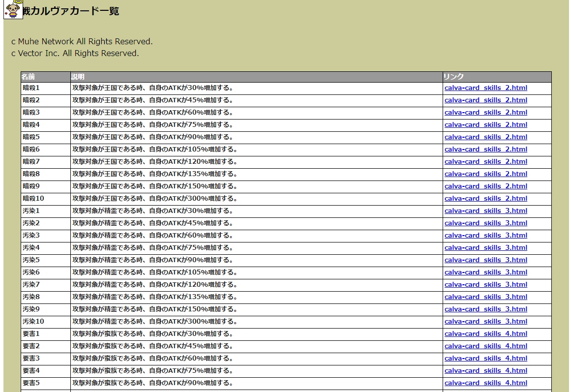Open the link in the 汚染10 row
The width and height of the screenshot is (570, 392).
[485, 322]
